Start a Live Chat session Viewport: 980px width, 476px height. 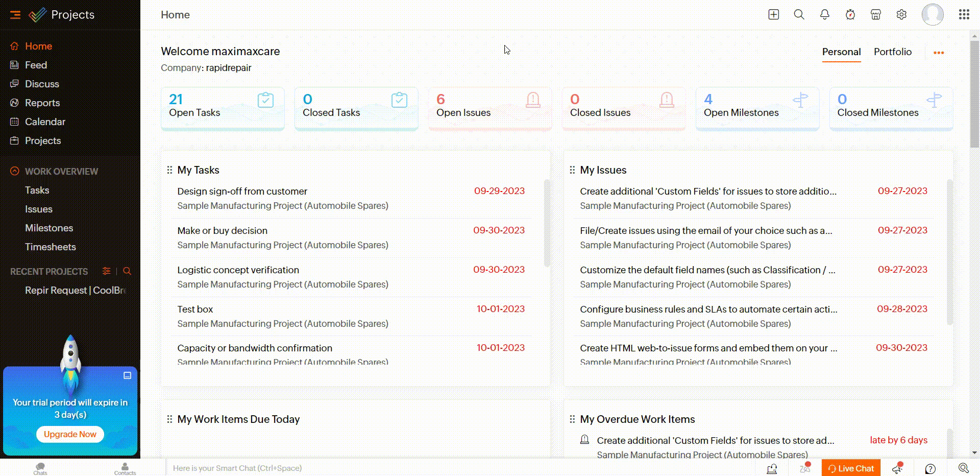[851, 468]
